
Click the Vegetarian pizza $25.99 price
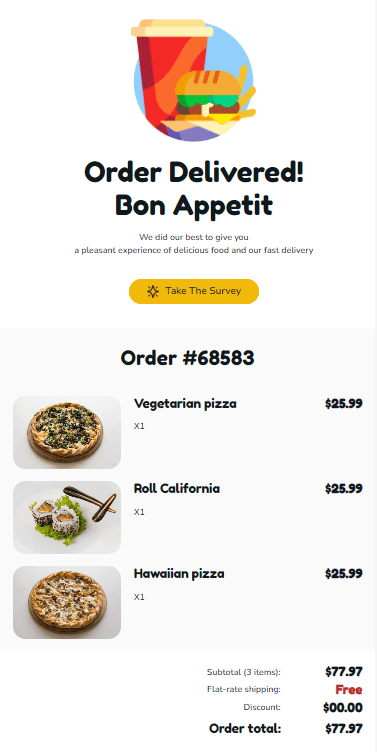pos(343,404)
